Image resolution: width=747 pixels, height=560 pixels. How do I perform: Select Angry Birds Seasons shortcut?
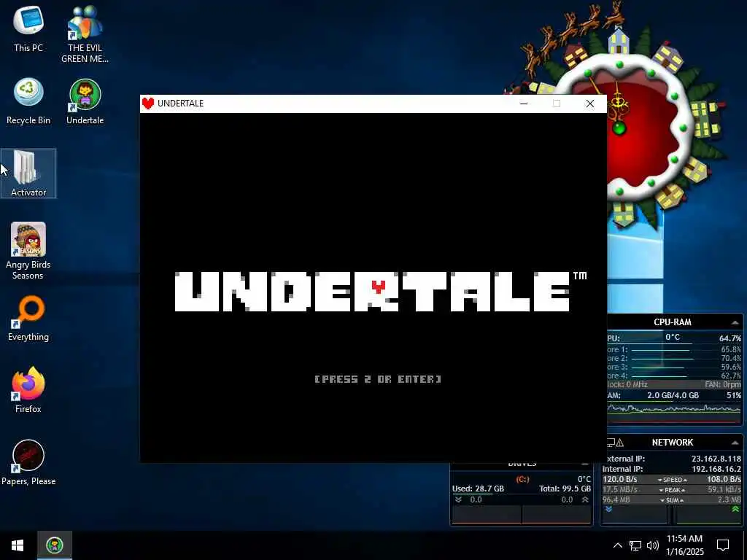(x=28, y=251)
